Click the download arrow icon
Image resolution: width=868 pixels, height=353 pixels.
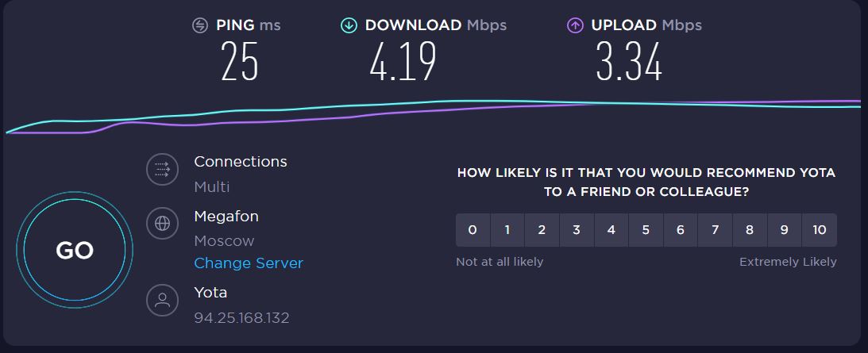pyautogui.click(x=349, y=25)
